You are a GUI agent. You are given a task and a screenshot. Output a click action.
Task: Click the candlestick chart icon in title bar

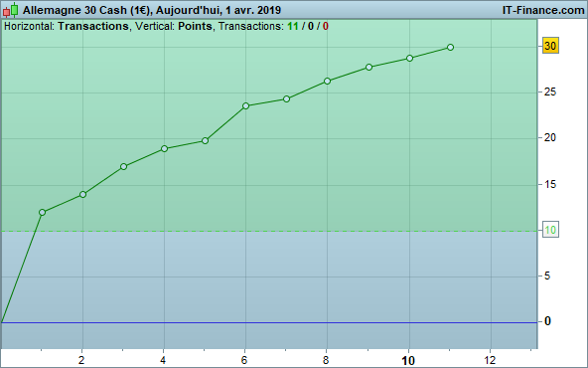click(x=10, y=10)
